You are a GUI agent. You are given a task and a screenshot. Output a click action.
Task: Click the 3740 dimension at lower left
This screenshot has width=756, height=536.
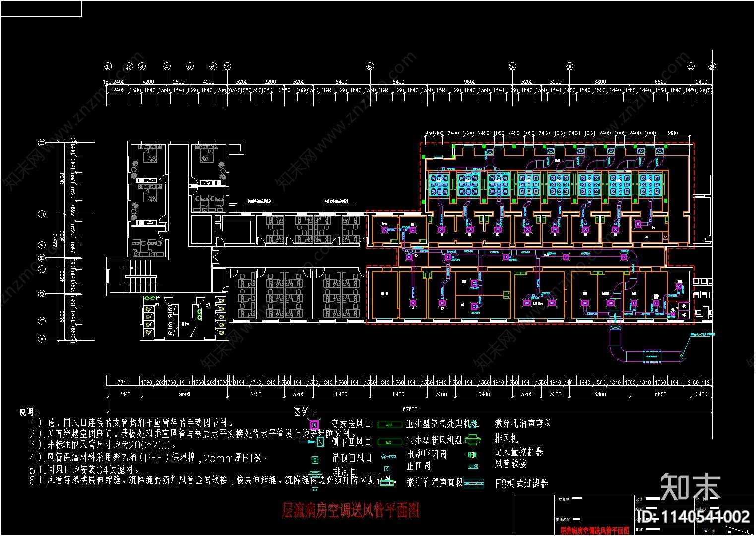coord(123,382)
